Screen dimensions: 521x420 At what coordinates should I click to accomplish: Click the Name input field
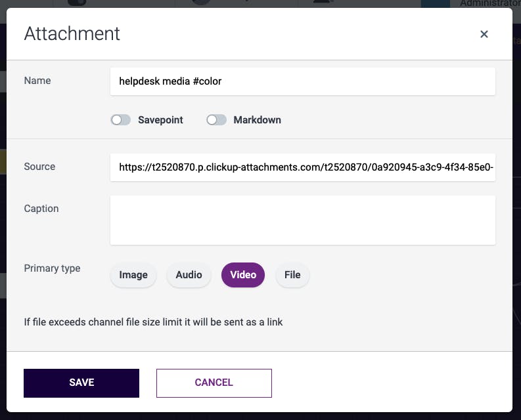click(x=302, y=81)
